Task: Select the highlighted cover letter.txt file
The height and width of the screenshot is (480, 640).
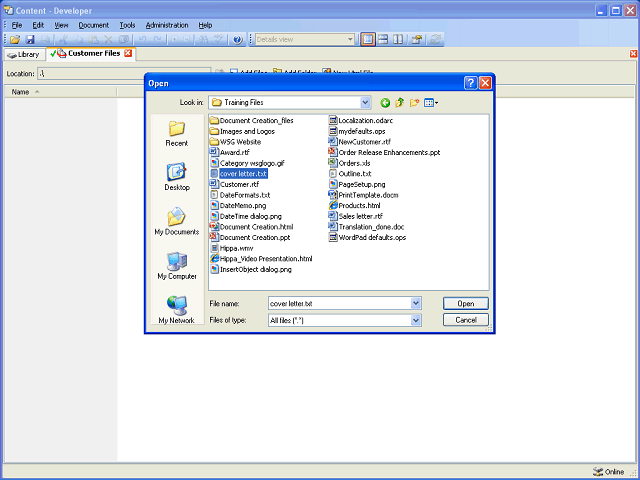Action: tap(239, 173)
